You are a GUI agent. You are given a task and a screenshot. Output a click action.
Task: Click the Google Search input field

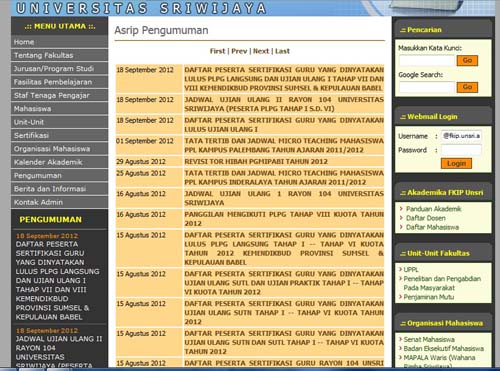427,87
